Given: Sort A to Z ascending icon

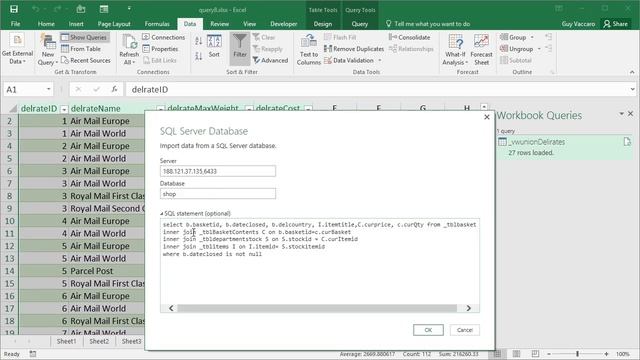Looking at the screenshot, I should (x=198, y=41).
